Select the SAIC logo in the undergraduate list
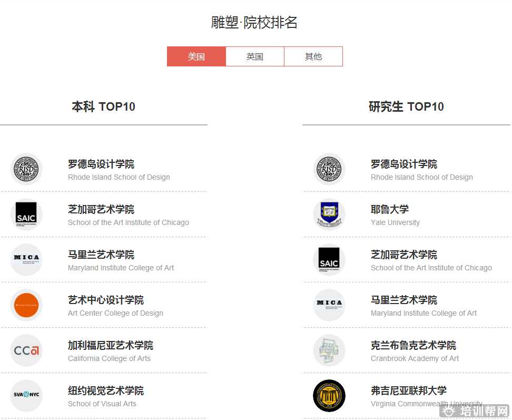This screenshot has width=512, height=420. (26, 214)
